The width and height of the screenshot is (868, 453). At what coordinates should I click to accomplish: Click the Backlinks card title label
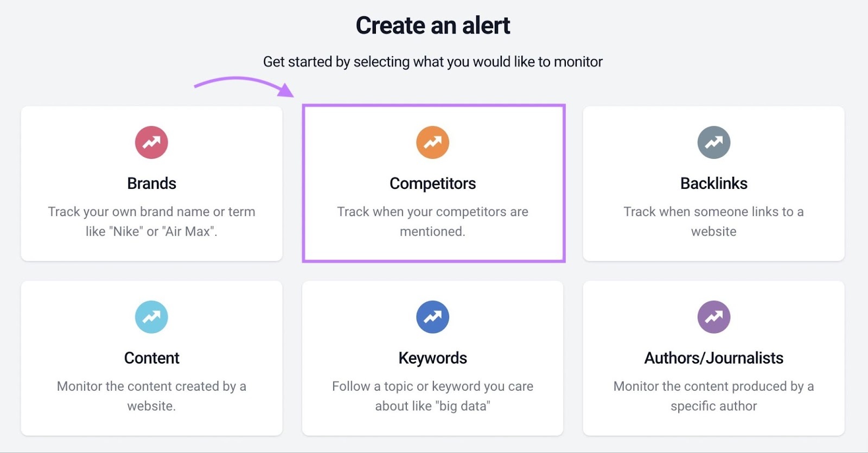coord(713,183)
